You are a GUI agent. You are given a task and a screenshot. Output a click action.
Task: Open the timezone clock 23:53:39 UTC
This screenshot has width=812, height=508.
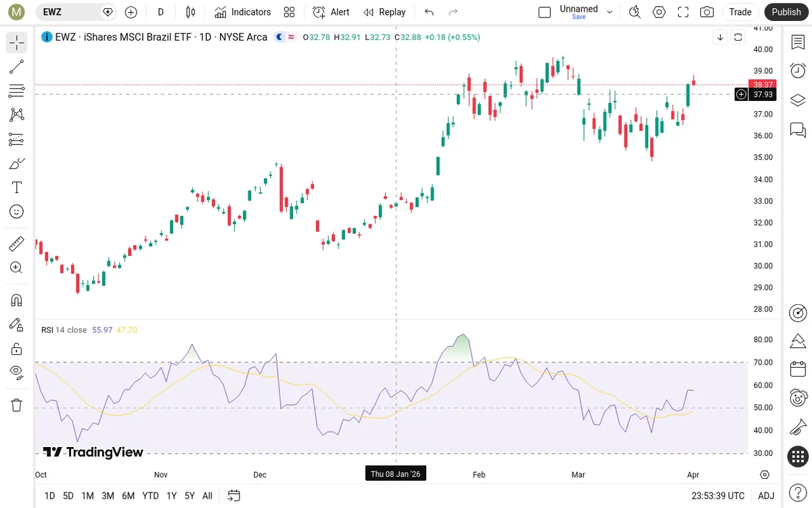(x=718, y=496)
